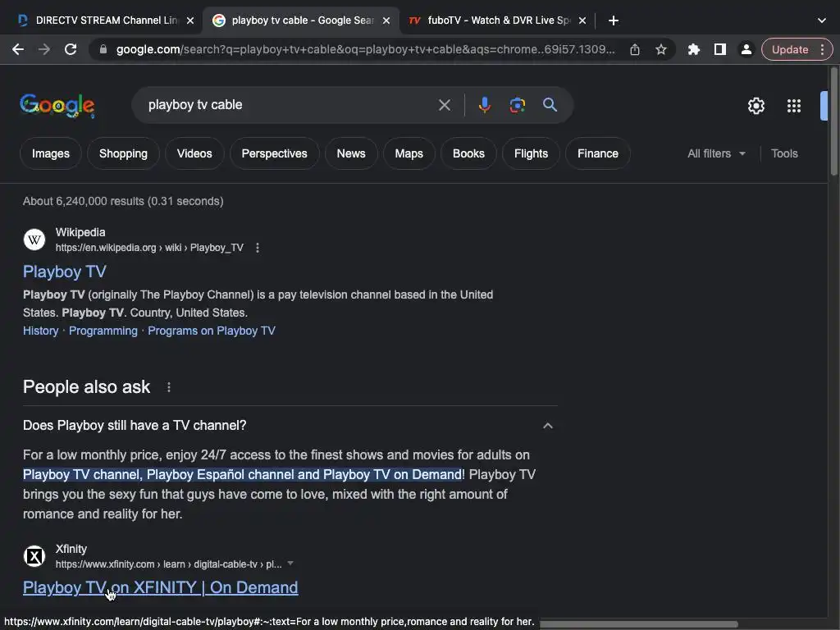Open the side panel icon
Screen dimensions: 840x630
720,49
